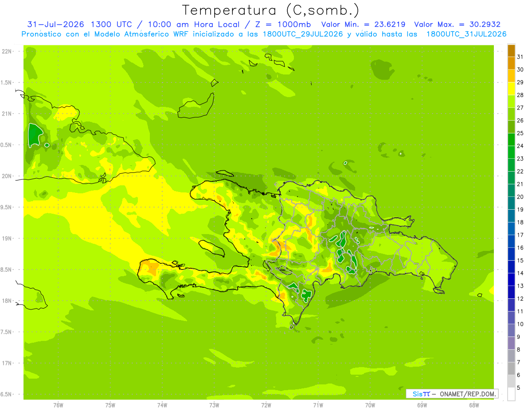Click the '22N' latitude label
532x411 pixels.
click(x=7, y=51)
